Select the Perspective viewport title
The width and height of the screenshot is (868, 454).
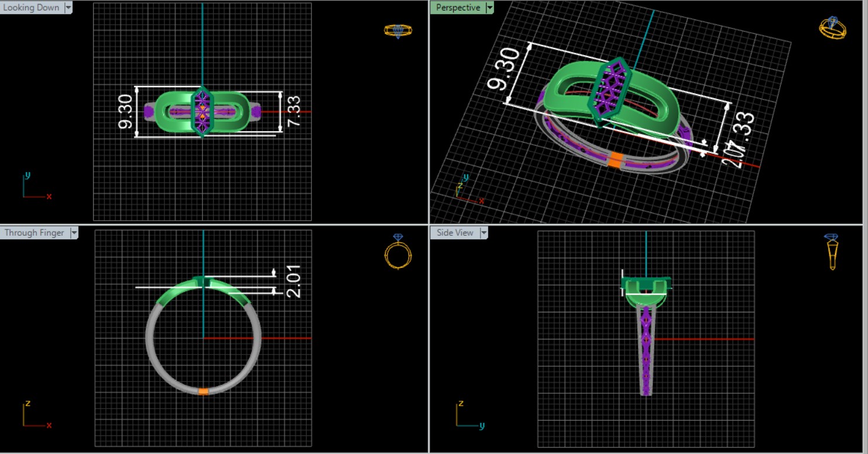click(458, 8)
